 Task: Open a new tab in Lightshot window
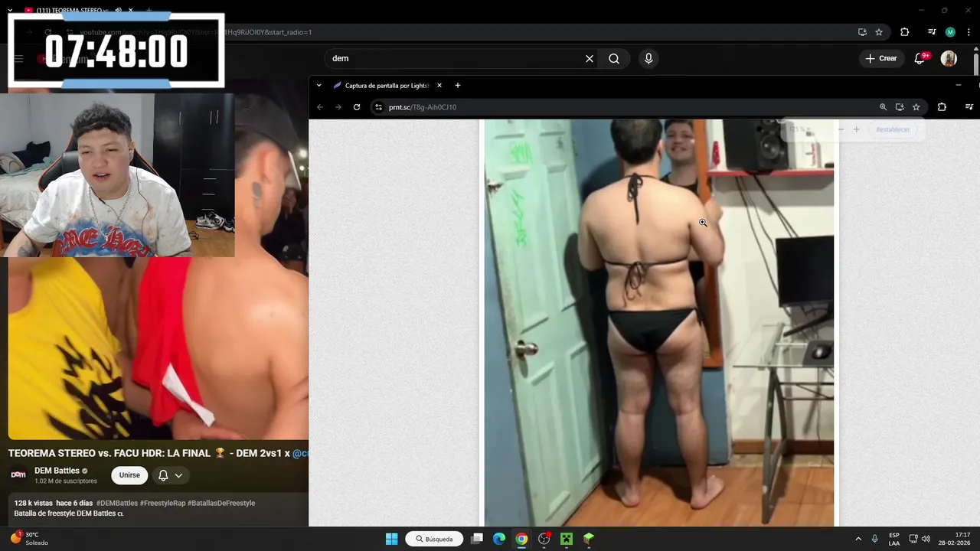[x=458, y=86]
